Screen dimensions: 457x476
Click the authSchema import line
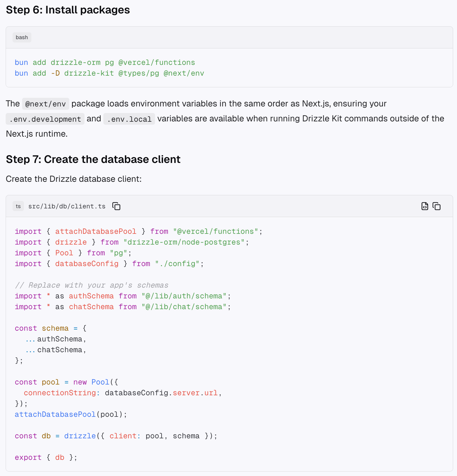tap(123, 296)
